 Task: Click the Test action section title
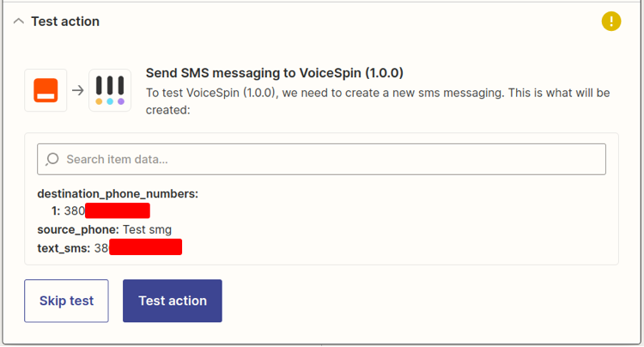[x=65, y=21]
